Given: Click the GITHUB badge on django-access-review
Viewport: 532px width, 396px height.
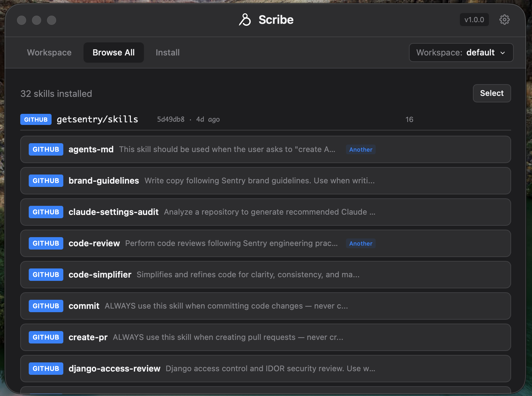Looking at the screenshot, I should (46, 369).
